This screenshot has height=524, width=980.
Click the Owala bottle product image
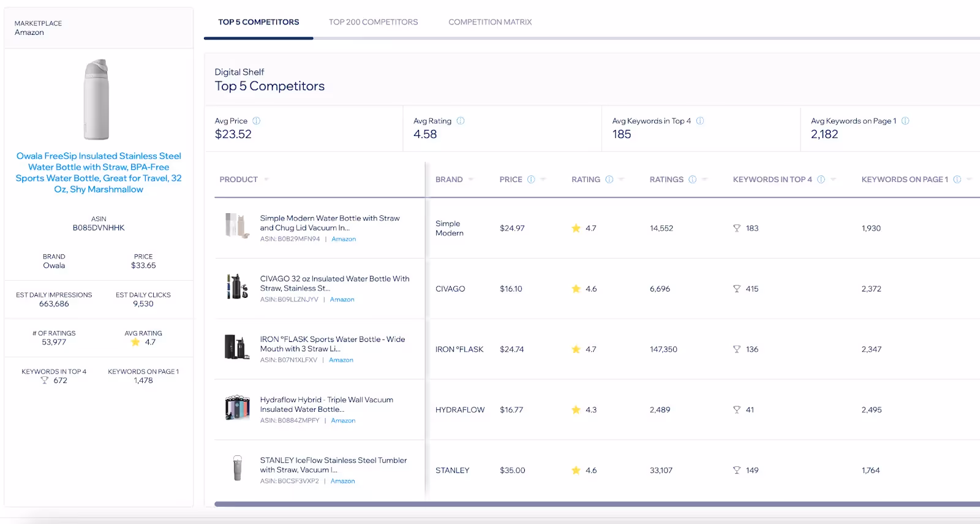pos(97,99)
